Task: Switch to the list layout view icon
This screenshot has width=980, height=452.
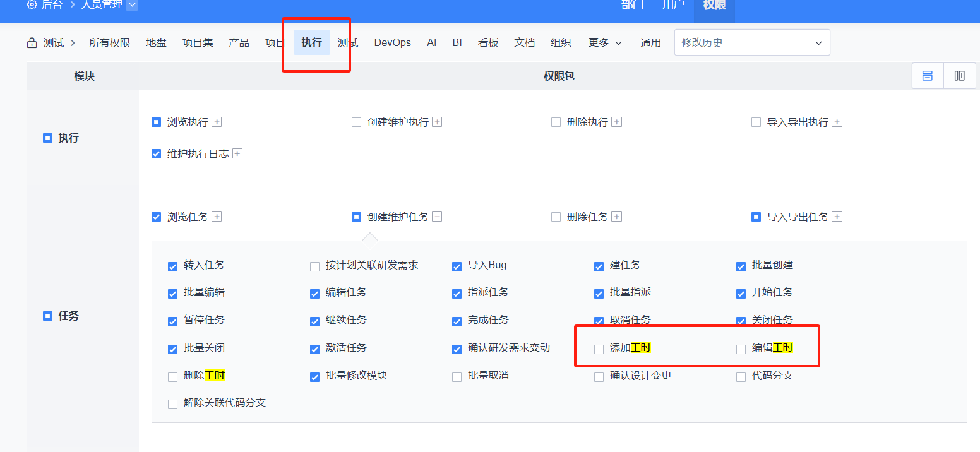Action: click(x=928, y=76)
